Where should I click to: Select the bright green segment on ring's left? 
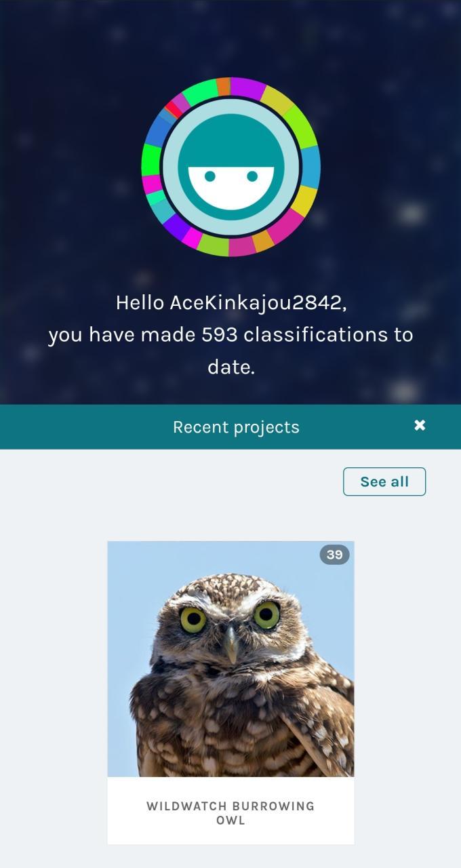pyautogui.click(x=151, y=160)
